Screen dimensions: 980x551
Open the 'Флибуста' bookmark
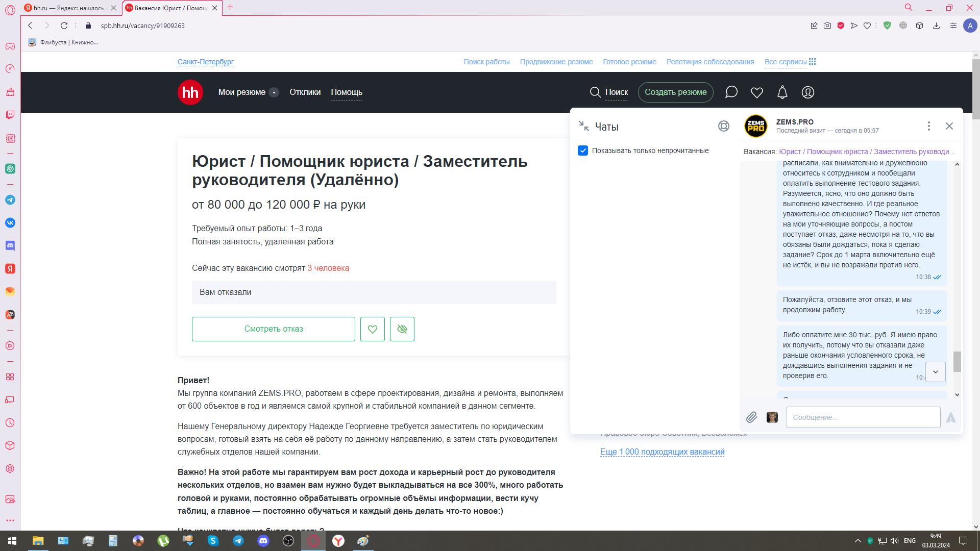point(63,42)
